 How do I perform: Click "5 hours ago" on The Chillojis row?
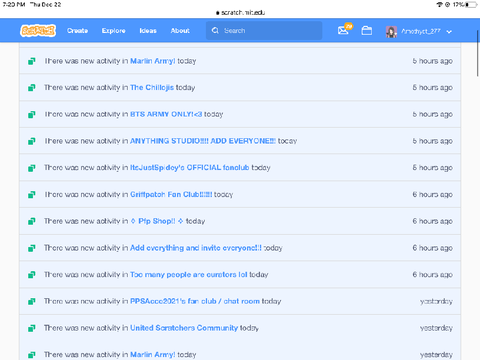coord(432,88)
